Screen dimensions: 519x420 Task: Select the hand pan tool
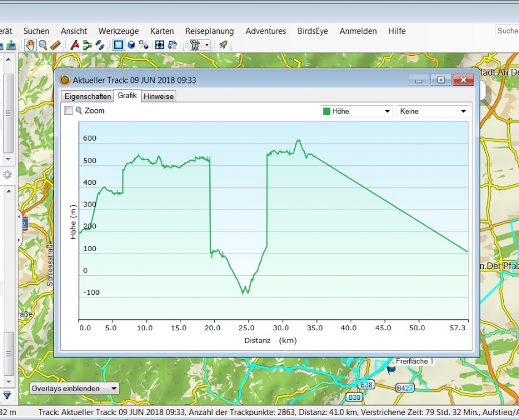tap(30, 45)
